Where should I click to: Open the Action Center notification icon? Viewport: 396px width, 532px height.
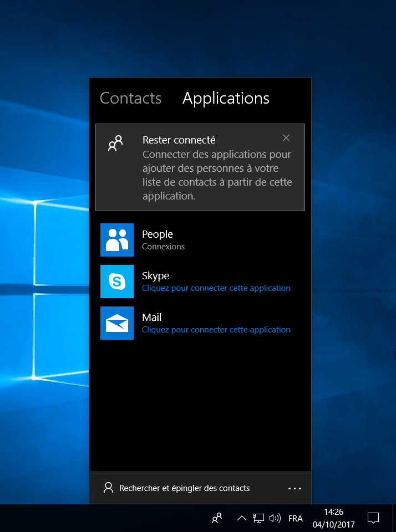pyautogui.click(x=373, y=518)
